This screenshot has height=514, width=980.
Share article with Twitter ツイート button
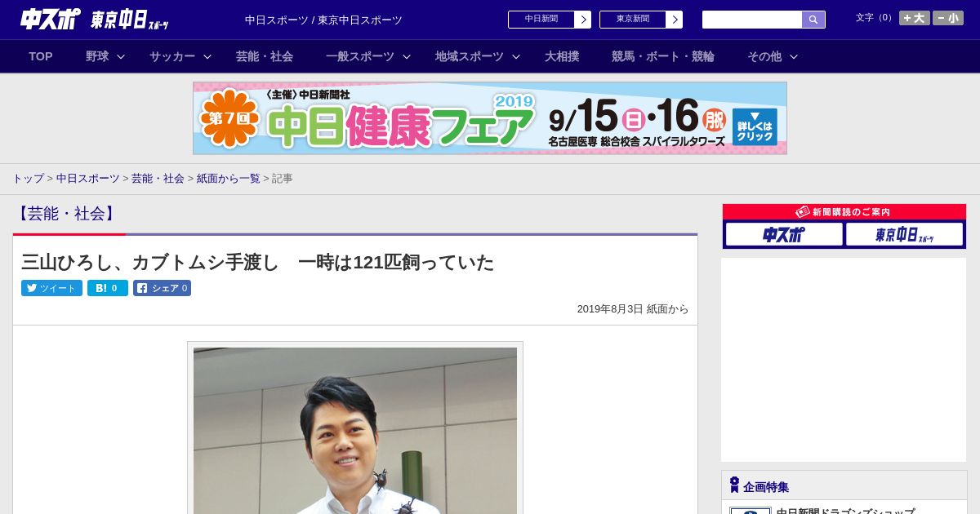click(x=51, y=288)
